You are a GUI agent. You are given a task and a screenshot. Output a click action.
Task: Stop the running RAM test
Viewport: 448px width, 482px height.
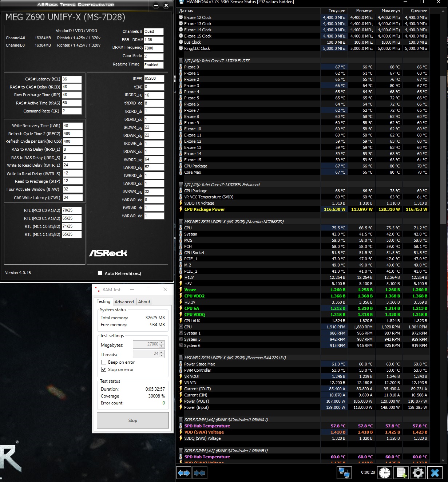tap(133, 420)
